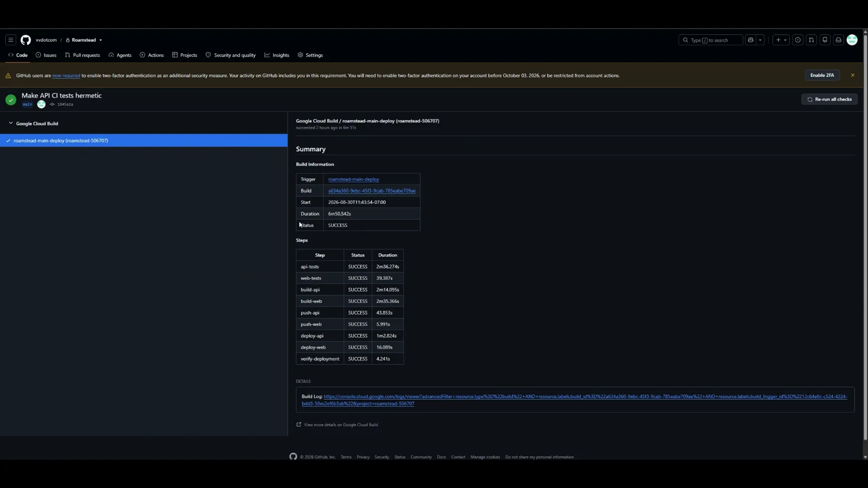
Task: Open the Build Log console URL
Action: [x=575, y=400]
